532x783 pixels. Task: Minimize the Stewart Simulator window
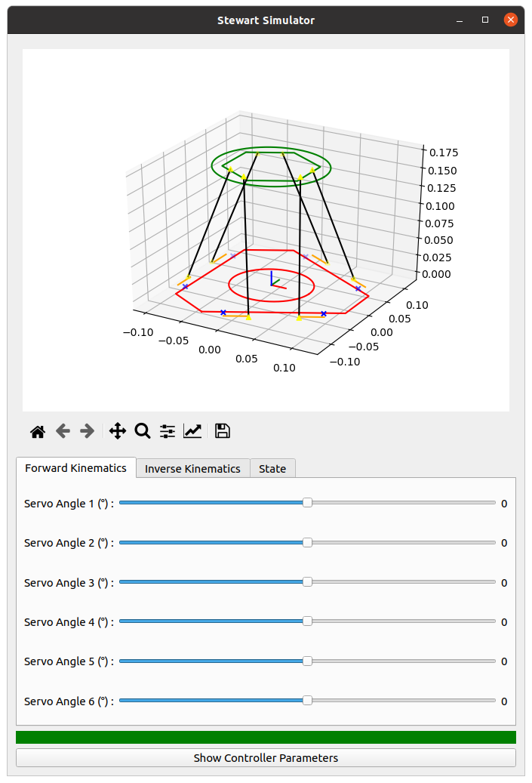pos(460,20)
